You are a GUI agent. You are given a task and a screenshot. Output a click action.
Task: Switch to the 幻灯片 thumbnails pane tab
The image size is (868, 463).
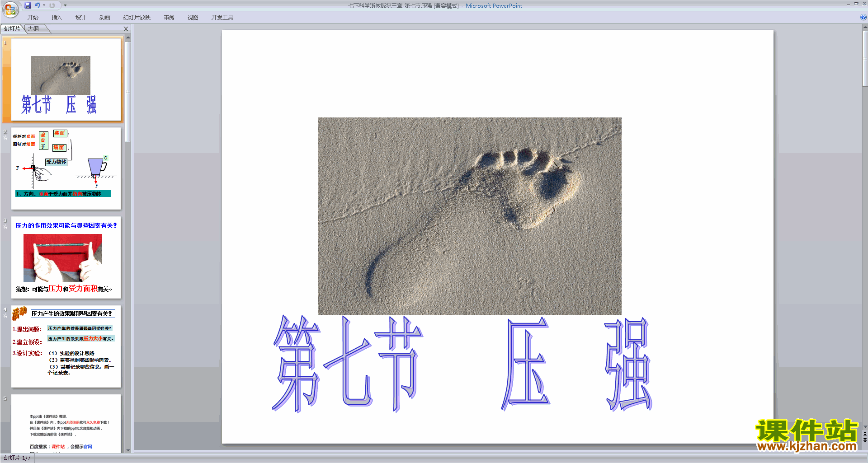pyautogui.click(x=12, y=29)
